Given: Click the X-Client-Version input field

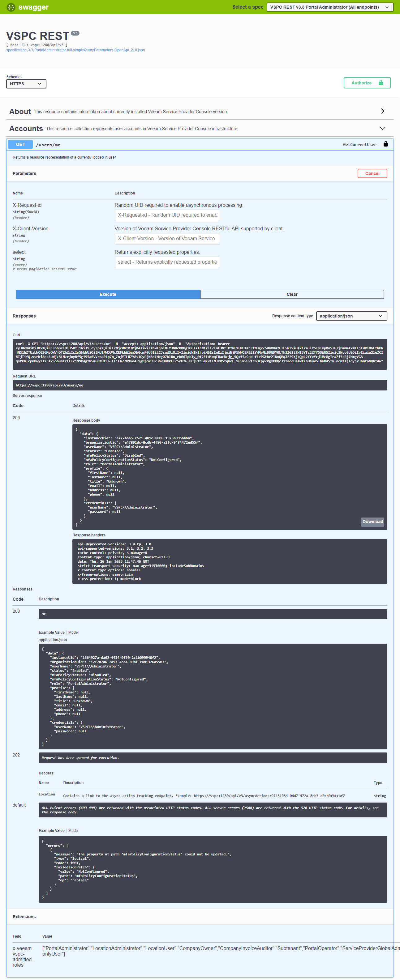Looking at the screenshot, I should point(167,239).
